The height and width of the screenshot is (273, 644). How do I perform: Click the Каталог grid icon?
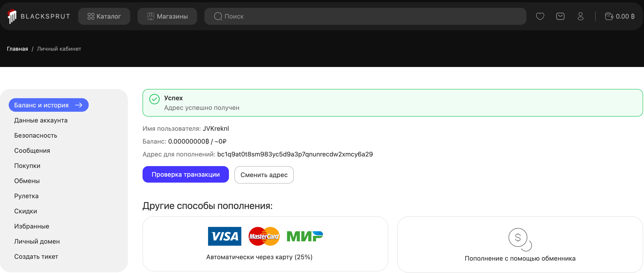[x=91, y=16]
